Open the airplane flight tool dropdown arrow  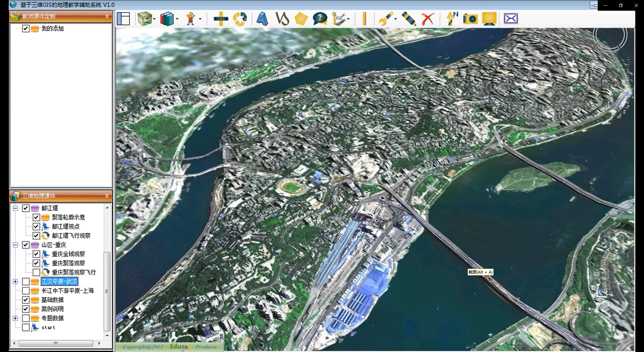click(348, 19)
